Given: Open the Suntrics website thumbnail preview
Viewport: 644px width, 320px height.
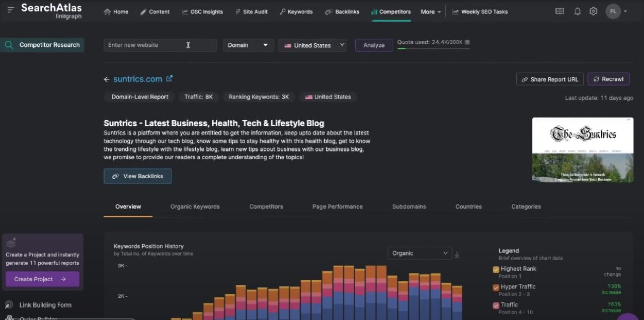Looking at the screenshot, I should (583, 149).
